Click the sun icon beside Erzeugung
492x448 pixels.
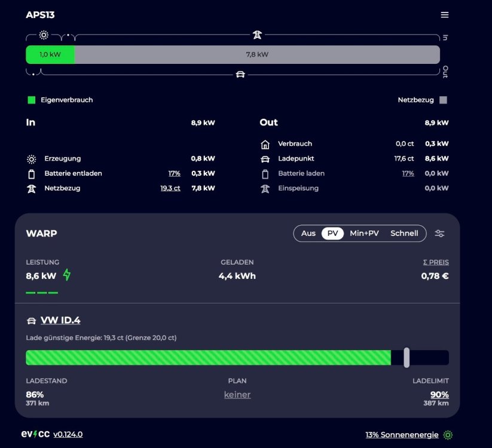[31, 159]
